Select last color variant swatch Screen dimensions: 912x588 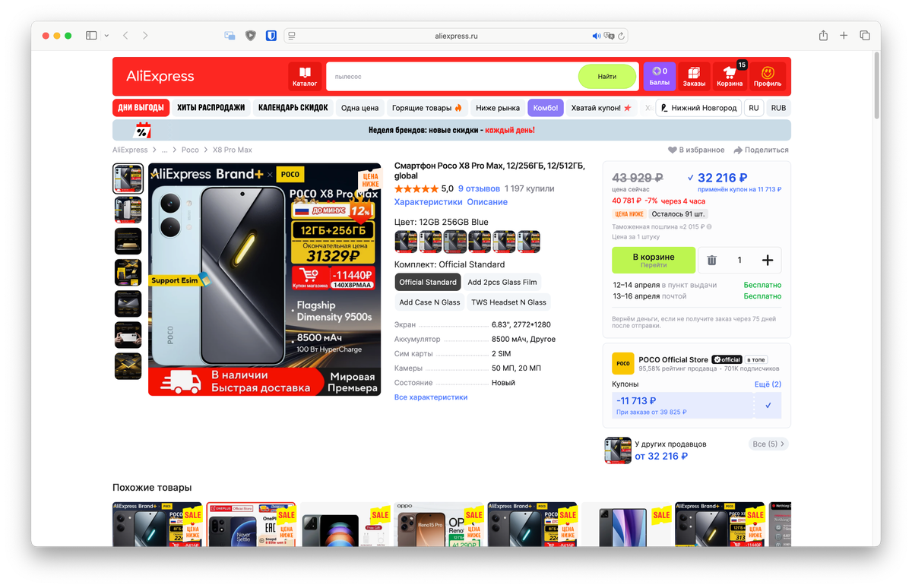(x=529, y=242)
